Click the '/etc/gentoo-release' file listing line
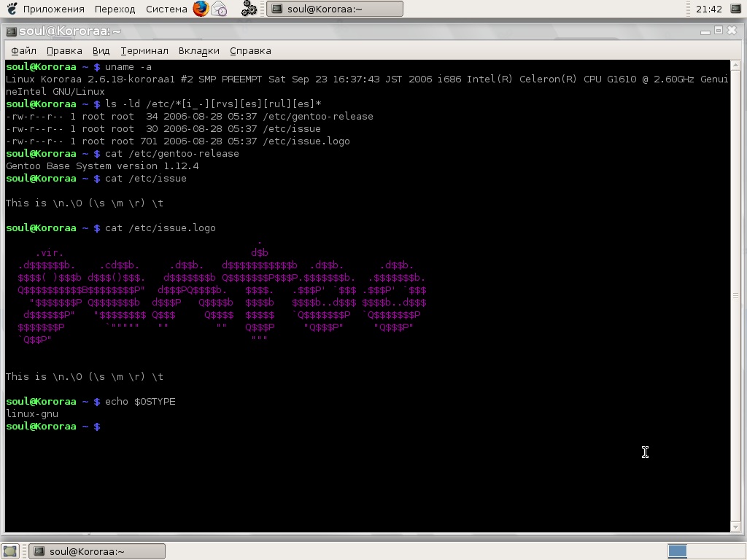Image resolution: width=747 pixels, height=560 pixels. (190, 116)
